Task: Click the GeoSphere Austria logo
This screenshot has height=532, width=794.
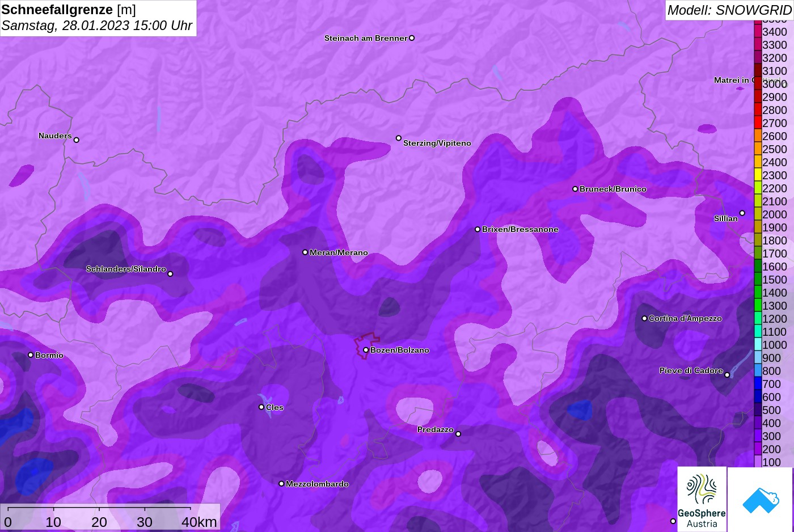Action: [702, 499]
